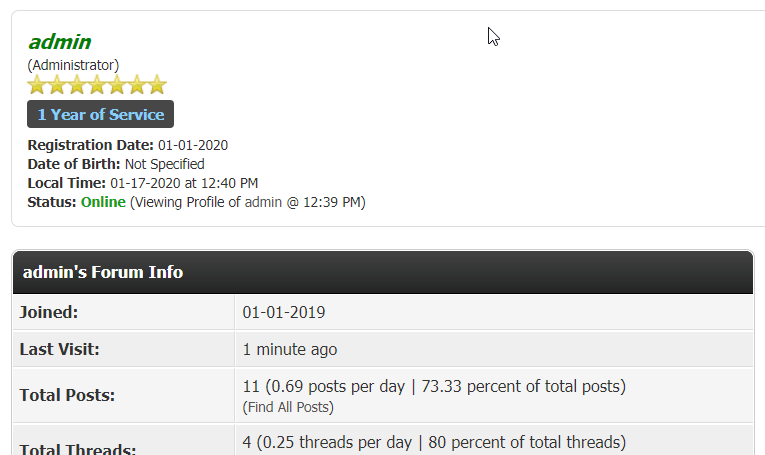Click the admin's Forum Info header

coord(103,272)
